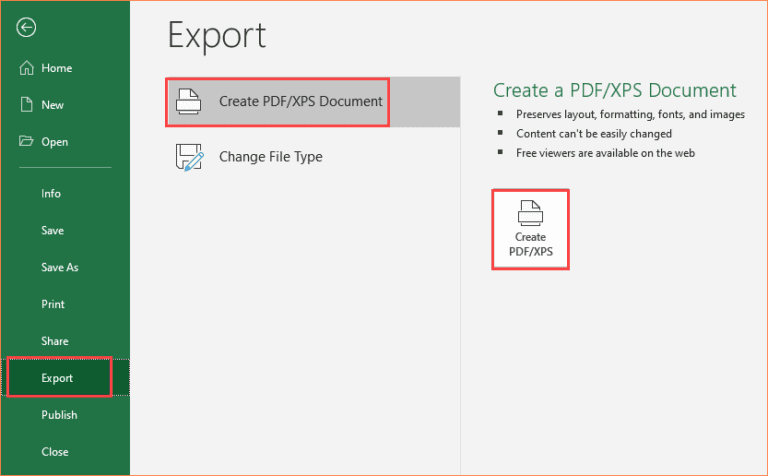
Task: Open the Info page
Action: tap(51, 194)
